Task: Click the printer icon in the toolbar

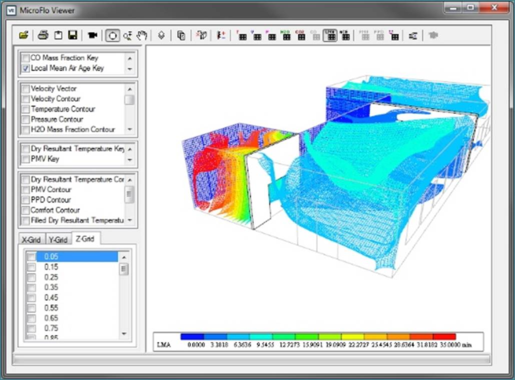Action: tap(43, 35)
